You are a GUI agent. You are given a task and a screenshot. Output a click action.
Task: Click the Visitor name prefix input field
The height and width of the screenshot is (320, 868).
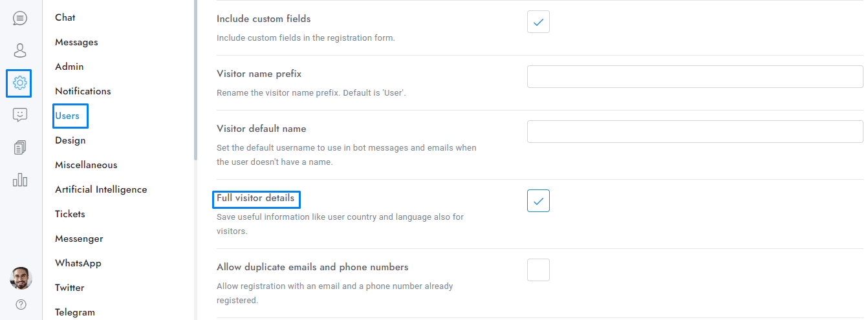click(x=695, y=76)
